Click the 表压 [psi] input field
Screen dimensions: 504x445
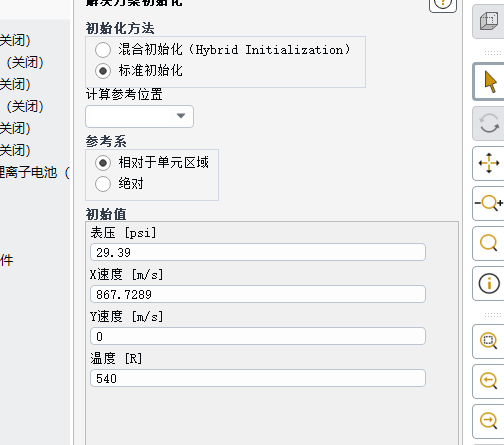[258, 252]
